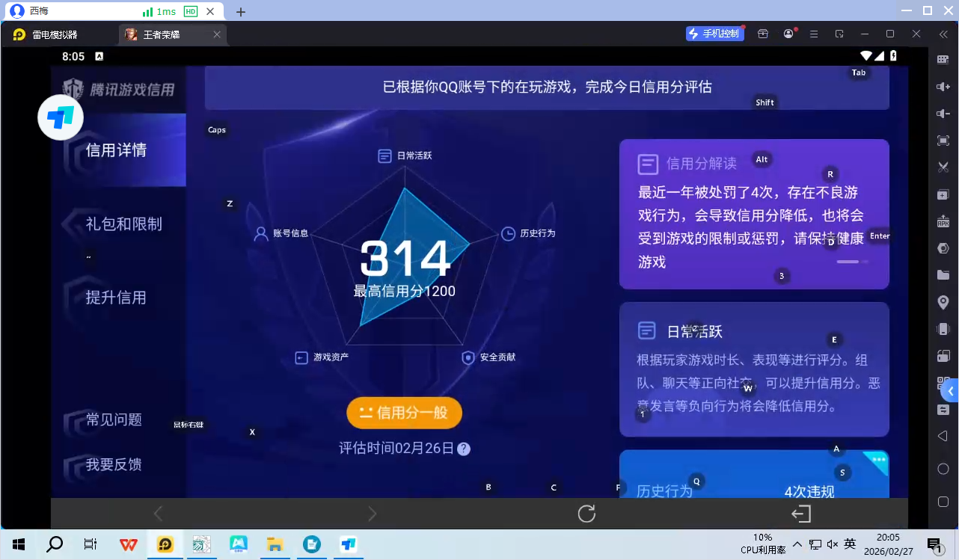Open the account profile icon

(x=788, y=34)
